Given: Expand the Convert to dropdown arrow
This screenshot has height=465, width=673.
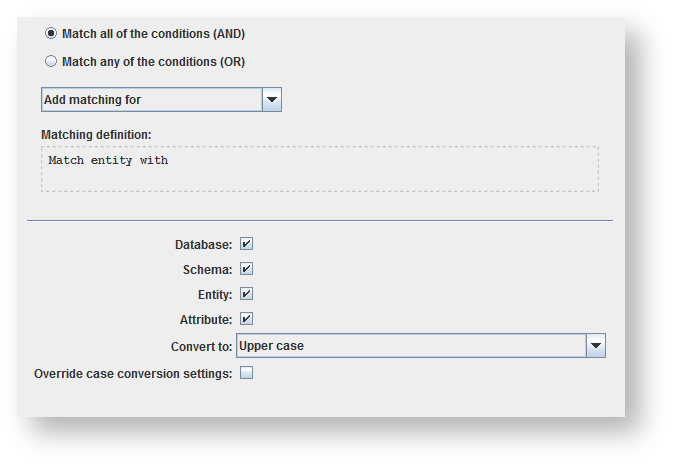Looking at the screenshot, I should pyautogui.click(x=596, y=346).
